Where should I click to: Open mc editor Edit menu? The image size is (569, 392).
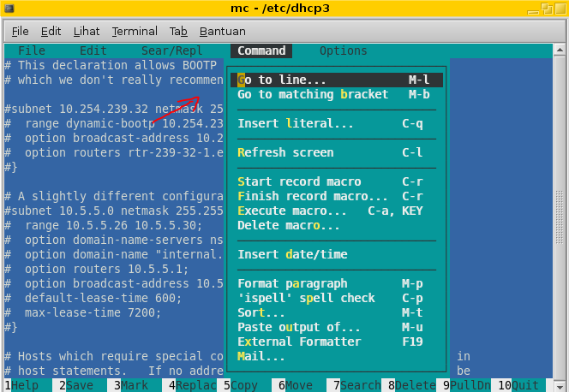93,50
